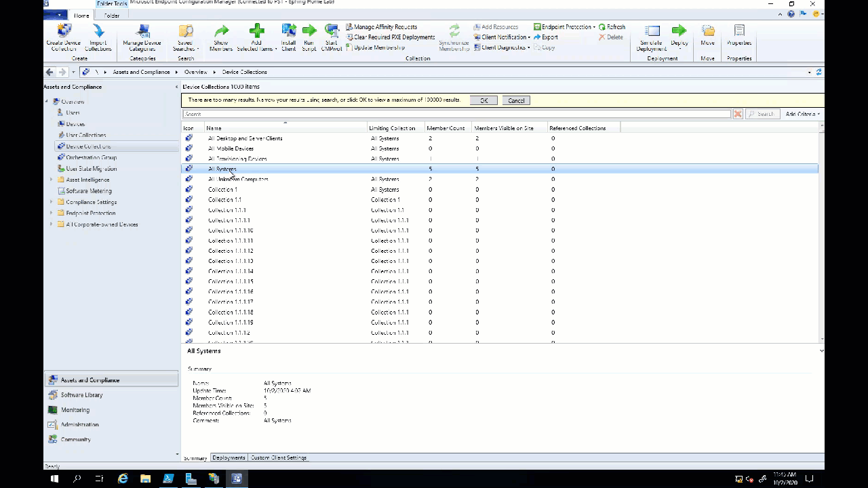Screen dimensions: 868x488
Task: Click Export in the ribbon
Action: point(546,37)
